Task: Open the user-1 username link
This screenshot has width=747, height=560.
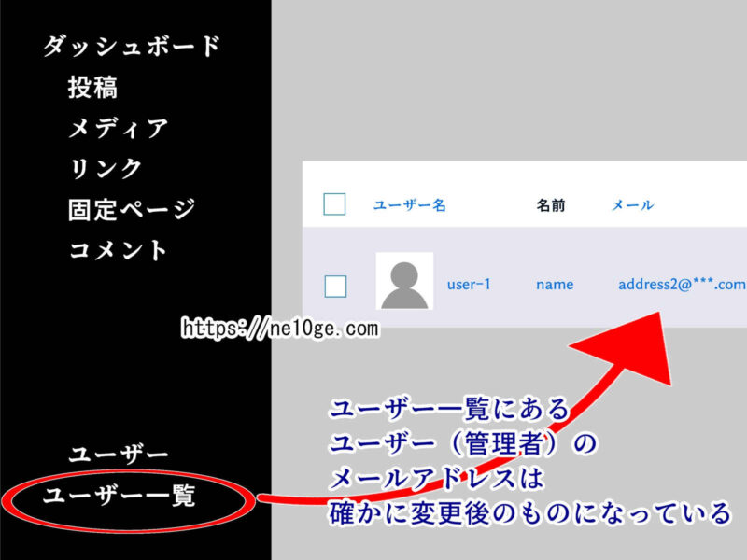Action: 469,285
